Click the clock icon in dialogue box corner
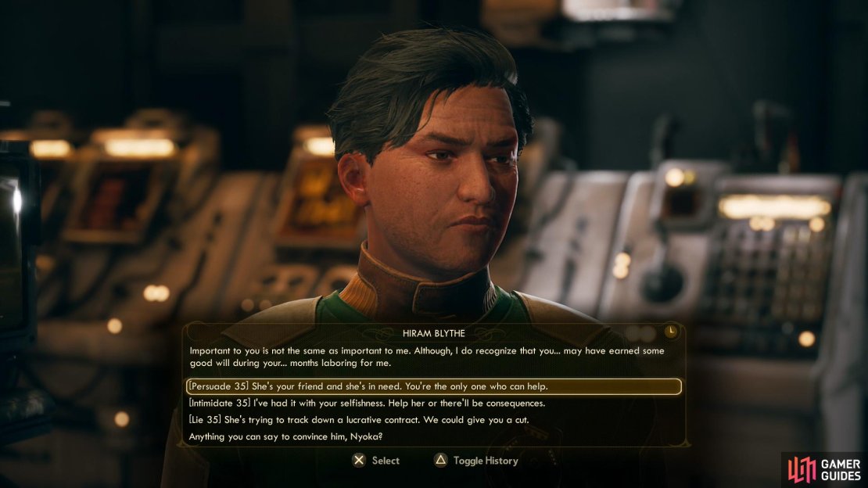Viewport: 868px width, 488px height. point(670,332)
